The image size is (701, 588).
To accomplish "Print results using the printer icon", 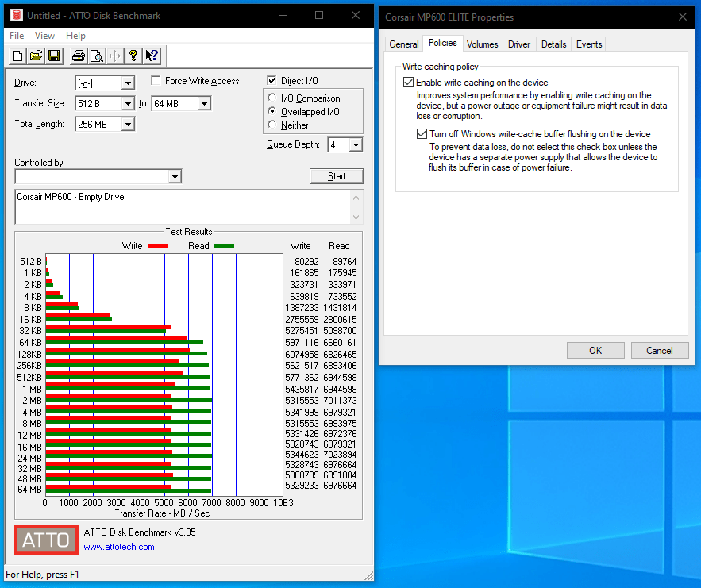I will (x=79, y=56).
